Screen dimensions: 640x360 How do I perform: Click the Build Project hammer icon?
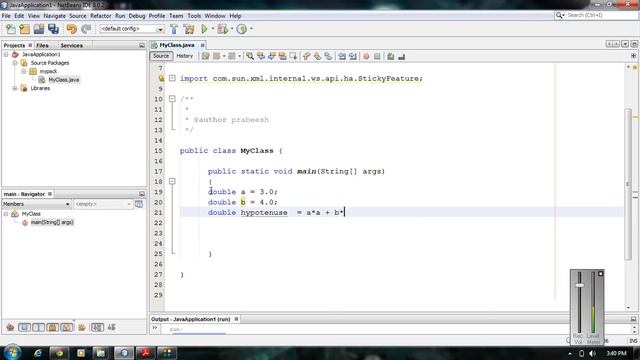pyautogui.click(x=174, y=29)
